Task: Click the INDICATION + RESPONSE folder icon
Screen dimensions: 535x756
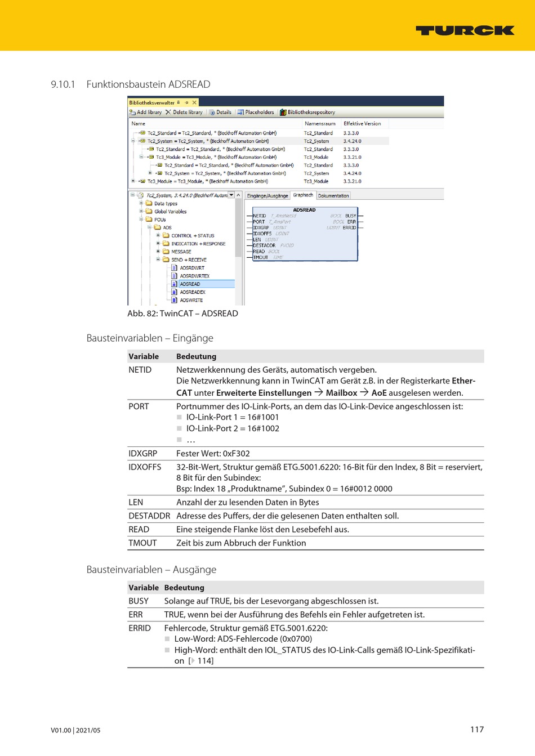Action: 166,244
